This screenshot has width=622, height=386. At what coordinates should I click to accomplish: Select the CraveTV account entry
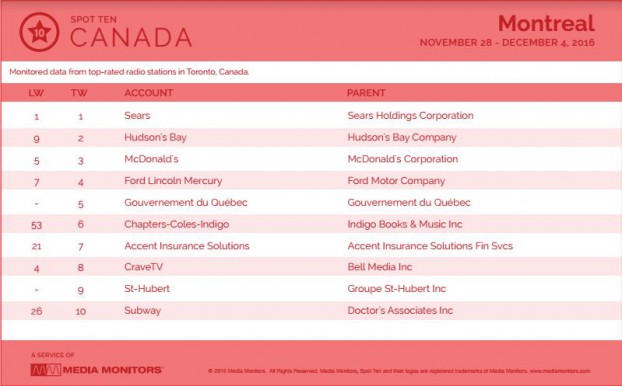pyautogui.click(x=144, y=267)
